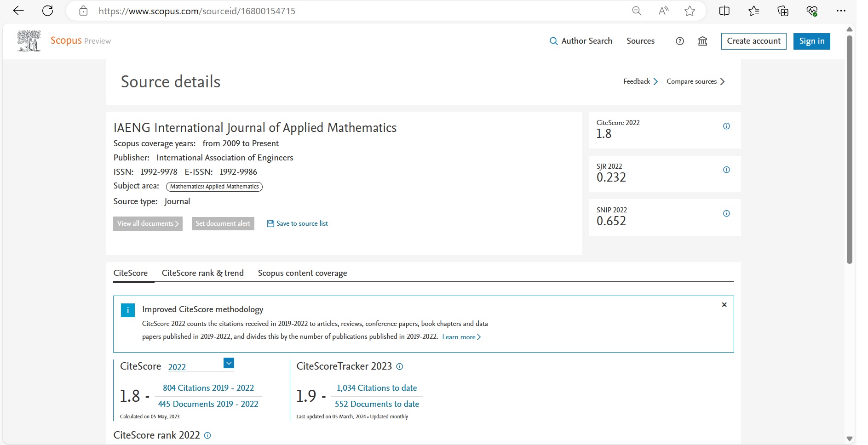Image resolution: width=868 pixels, height=445 pixels.
Task: Reload the page with the refresh icon
Action: (48, 11)
